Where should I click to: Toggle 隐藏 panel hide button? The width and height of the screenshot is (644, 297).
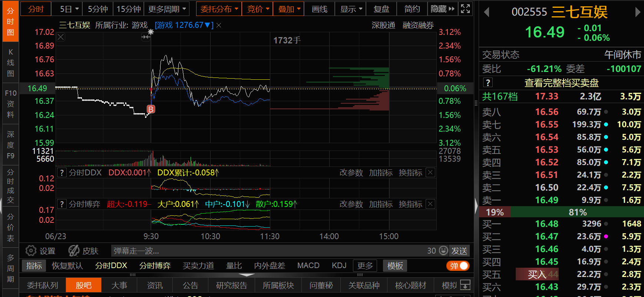442,9
